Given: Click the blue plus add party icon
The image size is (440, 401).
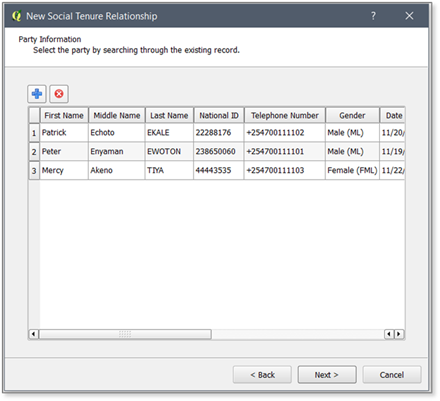Looking at the screenshot, I should (x=37, y=94).
